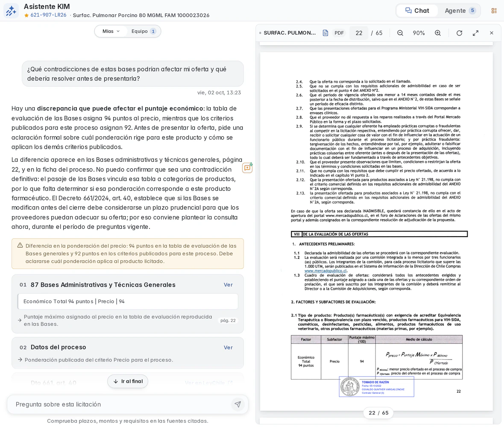
Task: Open Ver for Datos del proceso
Action: click(x=228, y=347)
